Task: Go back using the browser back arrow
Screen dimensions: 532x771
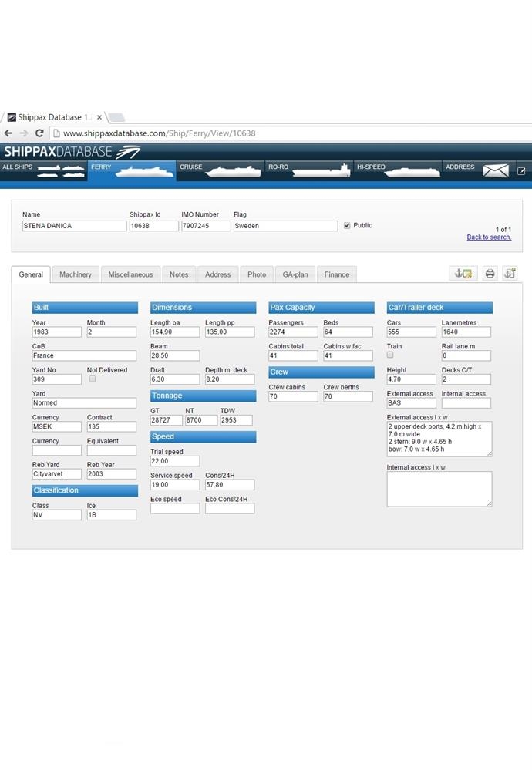Action: pos(8,133)
